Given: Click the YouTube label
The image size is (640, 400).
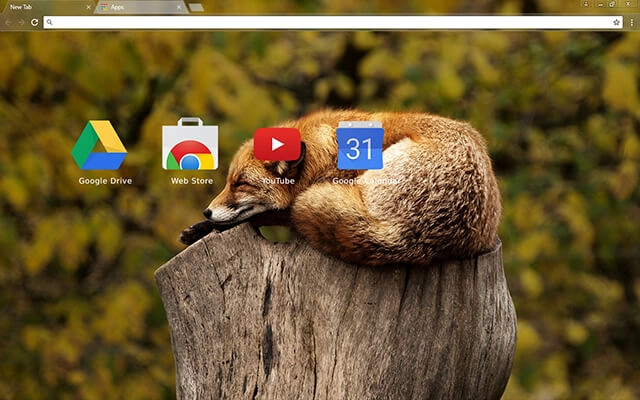Looking at the screenshot, I should tap(278, 181).
